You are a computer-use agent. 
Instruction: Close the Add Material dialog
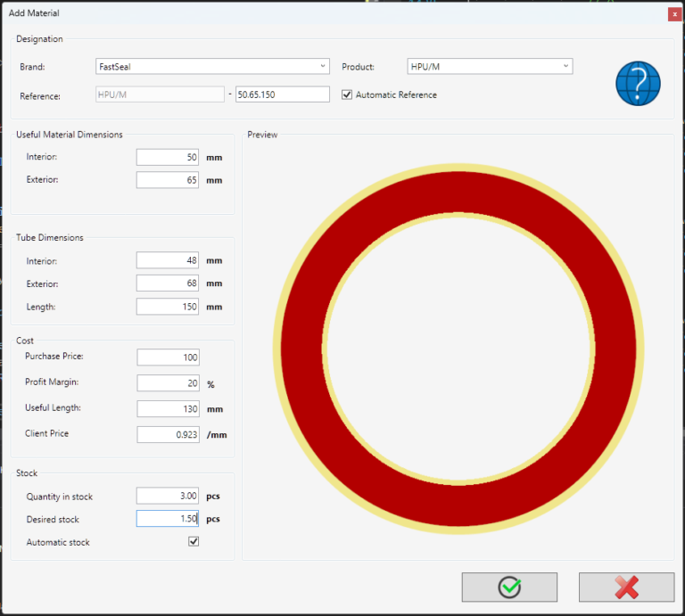[674, 14]
